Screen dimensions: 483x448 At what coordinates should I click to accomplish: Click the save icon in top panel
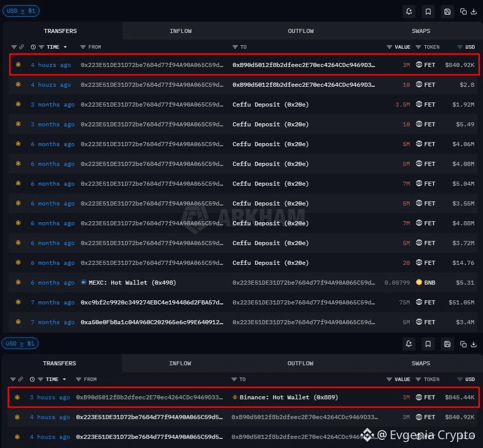pyautogui.click(x=447, y=12)
